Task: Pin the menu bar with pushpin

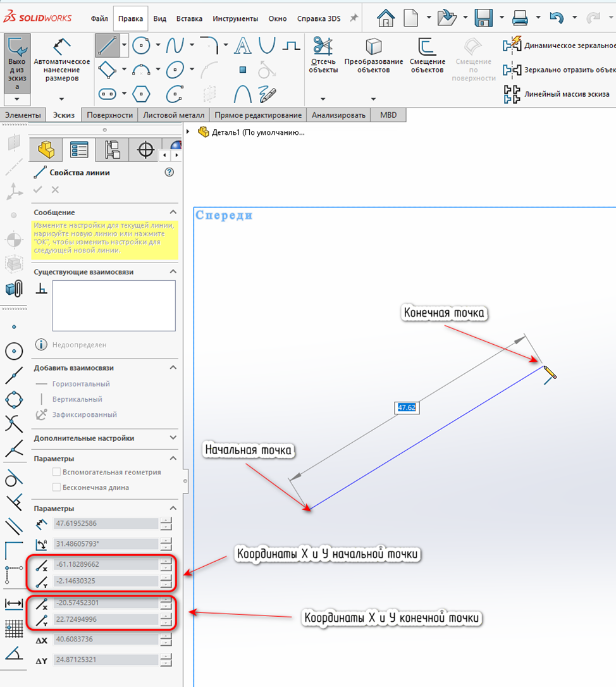Action: tap(354, 18)
